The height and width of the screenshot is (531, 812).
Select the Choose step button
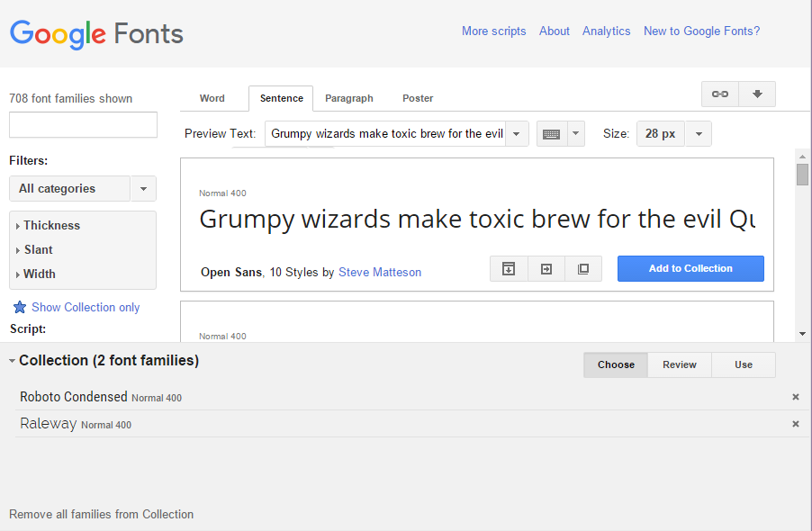coord(616,364)
